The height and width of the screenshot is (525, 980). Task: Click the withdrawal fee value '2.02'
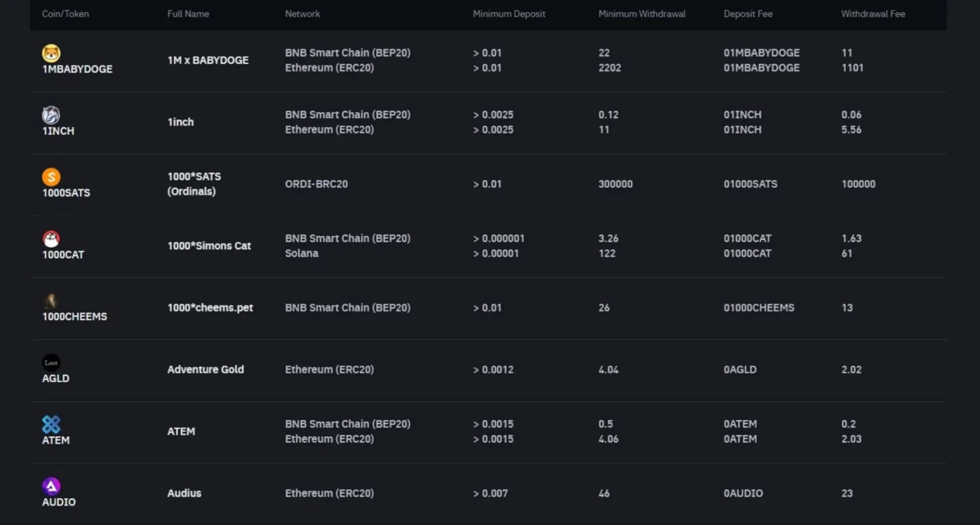[x=851, y=369]
